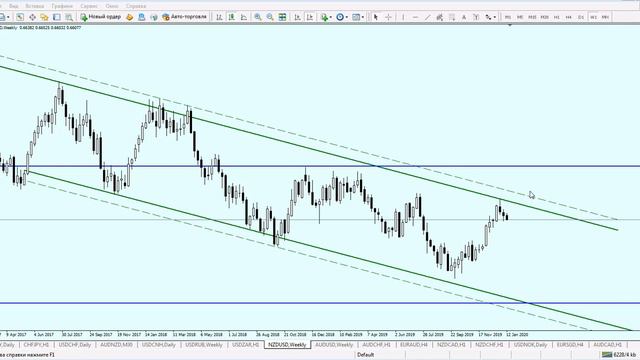This screenshot has height=360, width=640.
Task: Switch timeframe to M30
Action: pyautogui.click(x=544, y=17)
